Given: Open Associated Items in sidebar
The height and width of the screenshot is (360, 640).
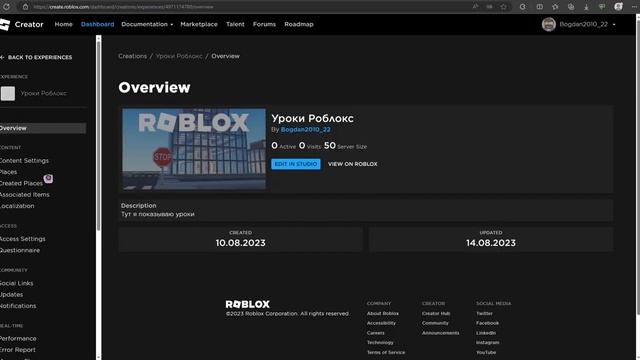Looking at the screenshot, I should pyautogui.click(x=24, y=195).
